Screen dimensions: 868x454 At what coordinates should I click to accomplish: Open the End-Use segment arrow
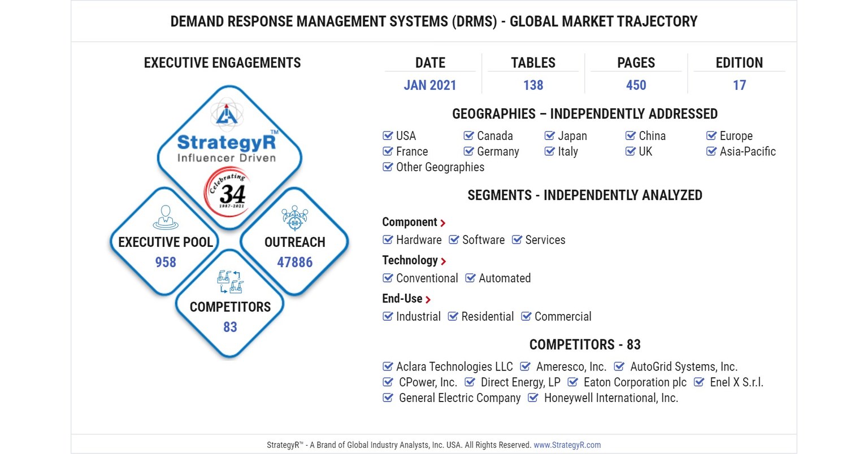pyautogui.click(x=428, y=299)
